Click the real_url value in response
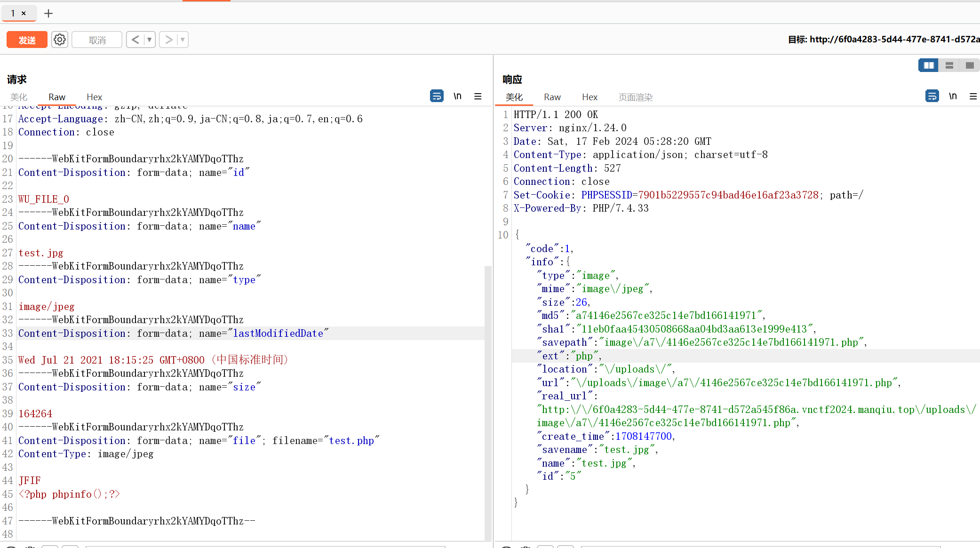The height and width of the screenshot is (548, 980). point(757,416)
